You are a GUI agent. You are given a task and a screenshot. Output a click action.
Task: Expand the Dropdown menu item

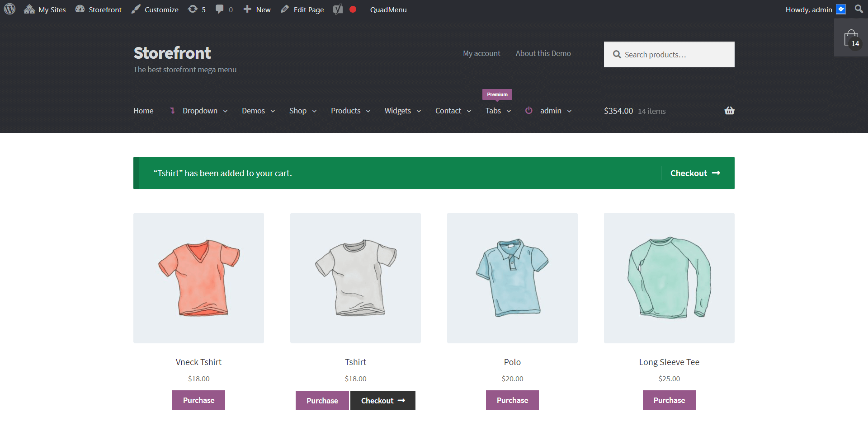(200, 111)
